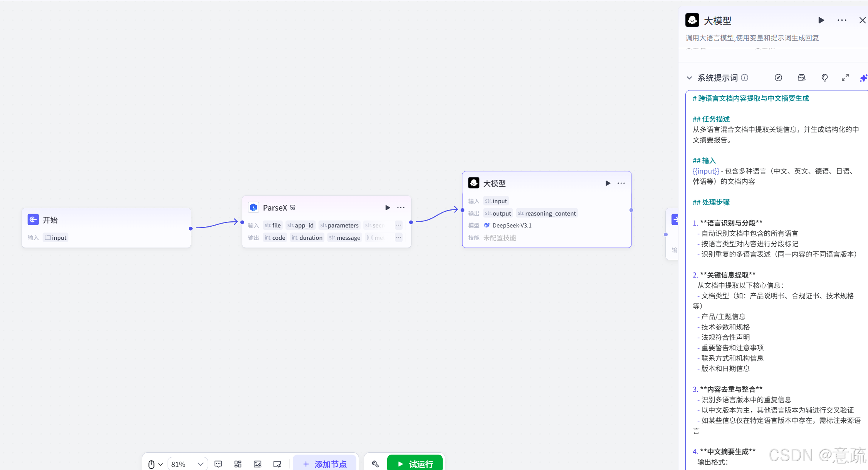Open the 大模型 canvas node's more options

[621, 183]
